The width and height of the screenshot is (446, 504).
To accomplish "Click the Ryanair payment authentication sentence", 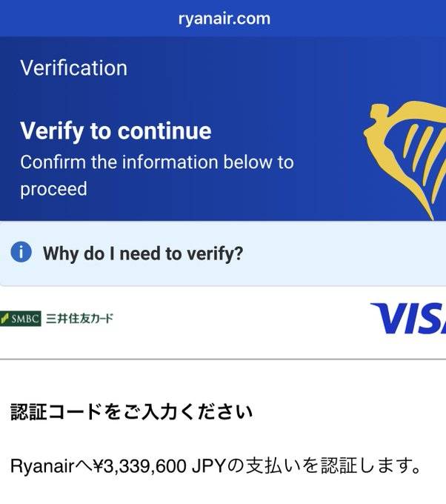I will (216, 466).
